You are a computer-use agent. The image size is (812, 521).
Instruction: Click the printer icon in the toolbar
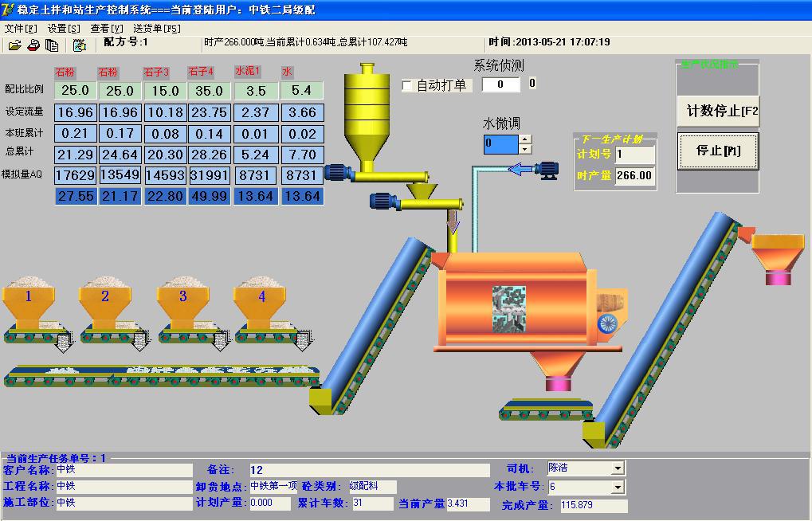click(x=33, y=45)
